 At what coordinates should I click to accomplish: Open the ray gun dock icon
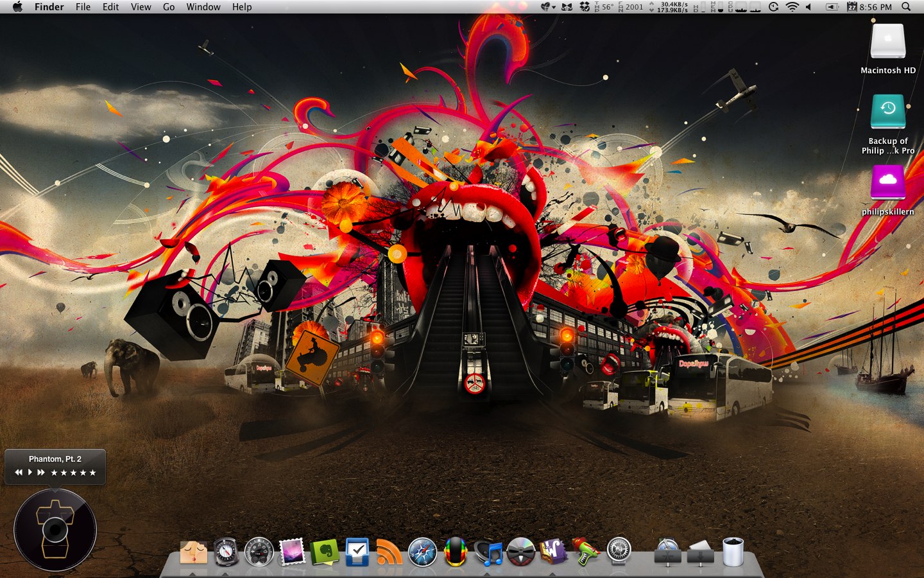pos(586,552)
